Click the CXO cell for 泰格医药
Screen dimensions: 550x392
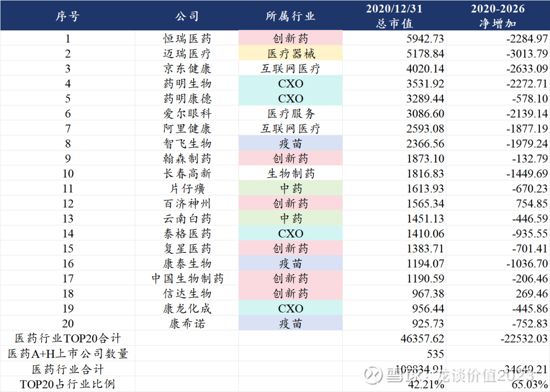pos(291,234)
